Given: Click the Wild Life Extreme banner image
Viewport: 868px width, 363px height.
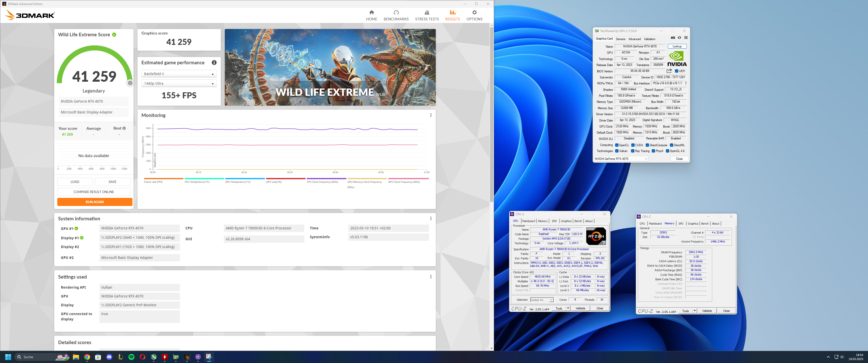Looking at the screenshot, I should coord(330,67).
